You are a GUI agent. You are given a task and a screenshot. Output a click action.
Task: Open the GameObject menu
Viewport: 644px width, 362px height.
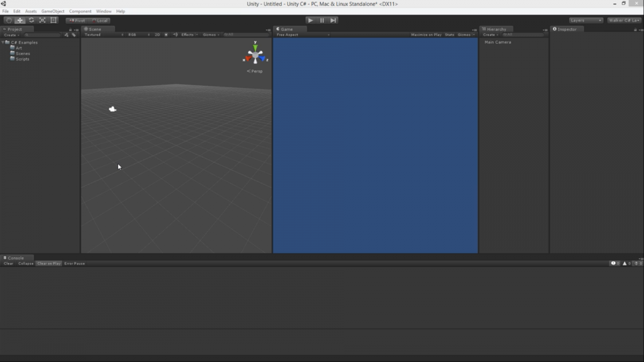tap(53, 11)
